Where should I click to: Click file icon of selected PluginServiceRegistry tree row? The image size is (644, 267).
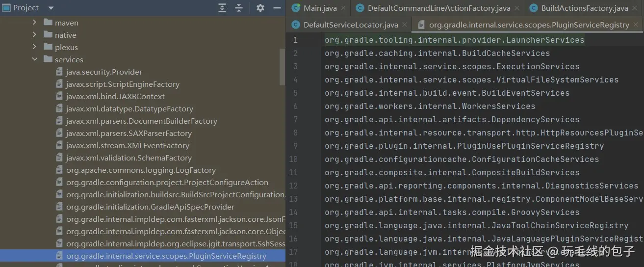[59, 256]
